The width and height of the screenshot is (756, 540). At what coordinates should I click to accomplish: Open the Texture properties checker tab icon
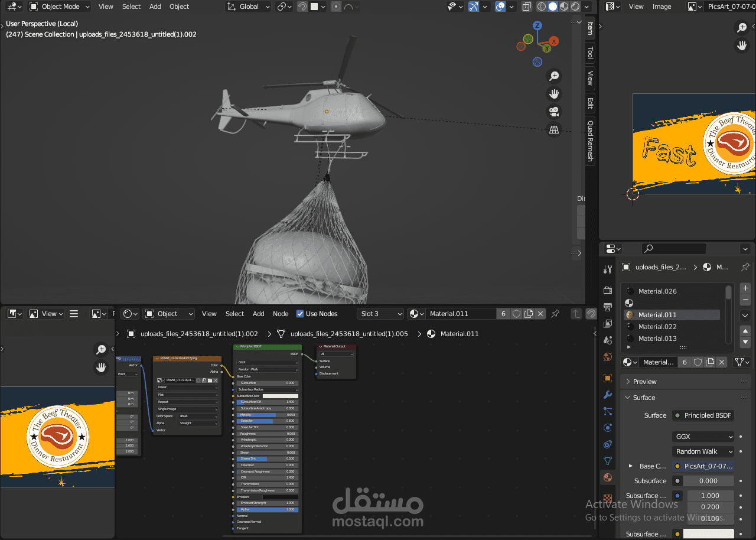tap(608, 499)
